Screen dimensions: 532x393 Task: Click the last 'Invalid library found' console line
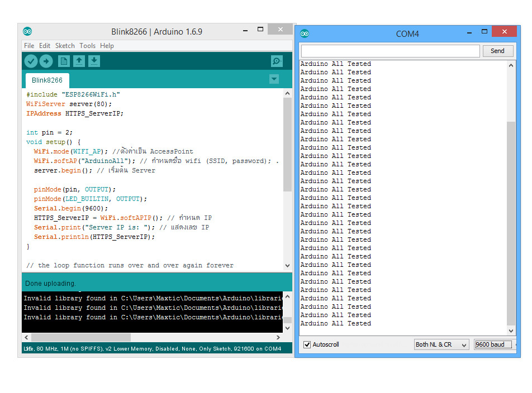click(153, 317)
